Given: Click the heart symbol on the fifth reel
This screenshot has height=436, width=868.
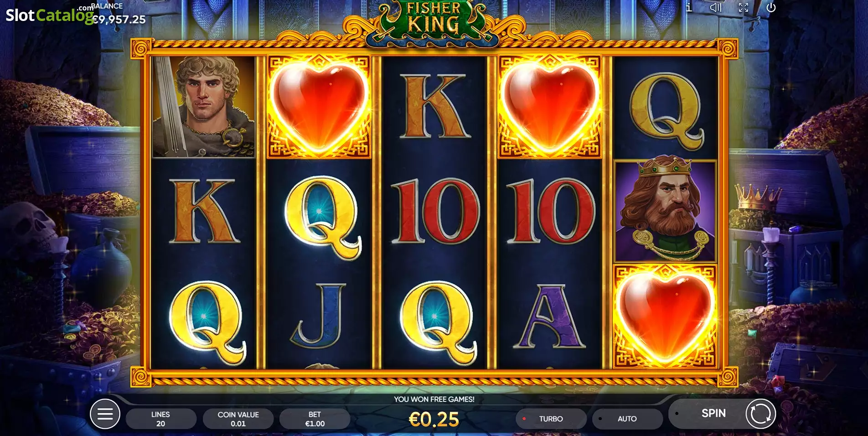Looking at the screenshot, I should [x=665, y=317].
